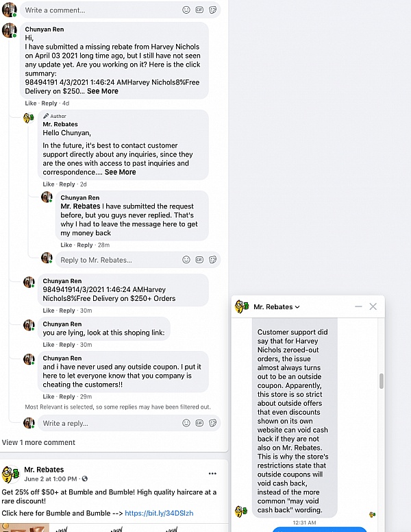
Task: Reply to the cheating the customers comment
Action: point(67,397)
